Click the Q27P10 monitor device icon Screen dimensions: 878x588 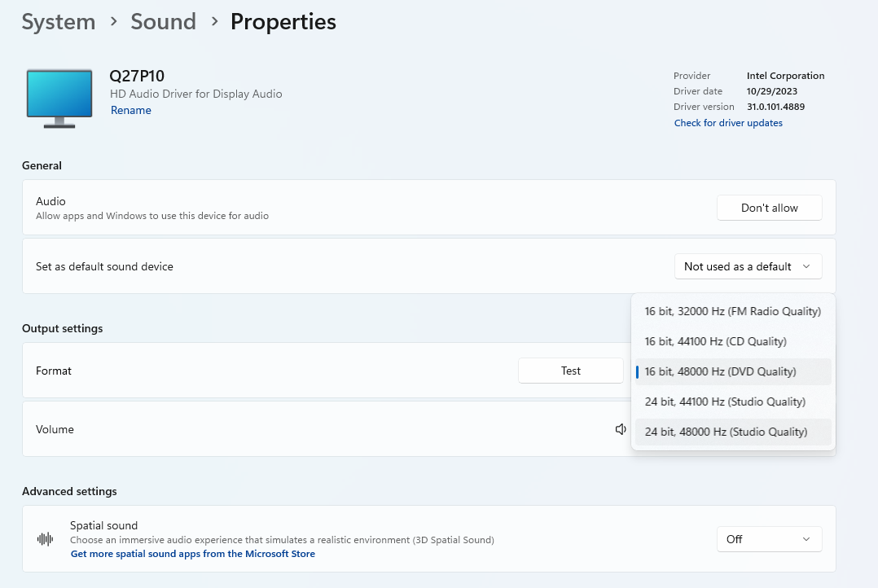(59, 99)
